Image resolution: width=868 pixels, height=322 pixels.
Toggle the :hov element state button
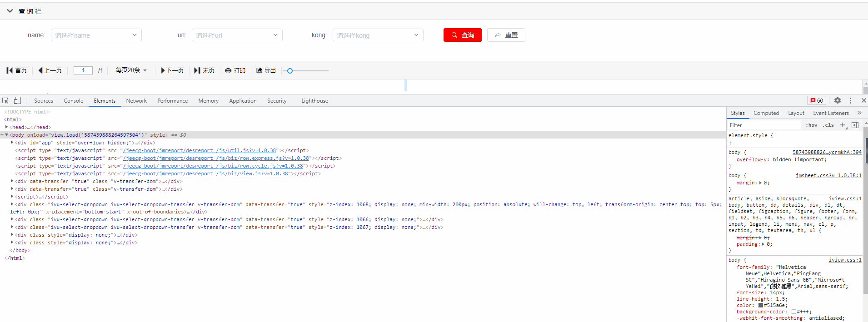point(812,125)
